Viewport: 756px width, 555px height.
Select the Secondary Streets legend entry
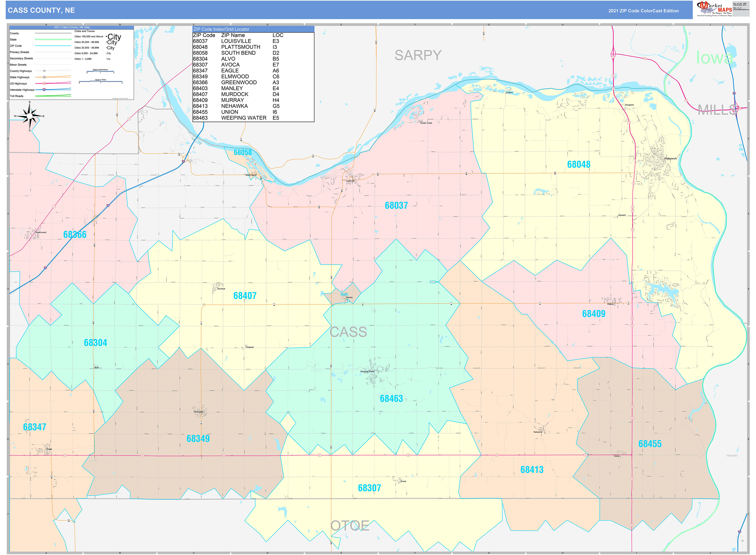coord(21,58)
